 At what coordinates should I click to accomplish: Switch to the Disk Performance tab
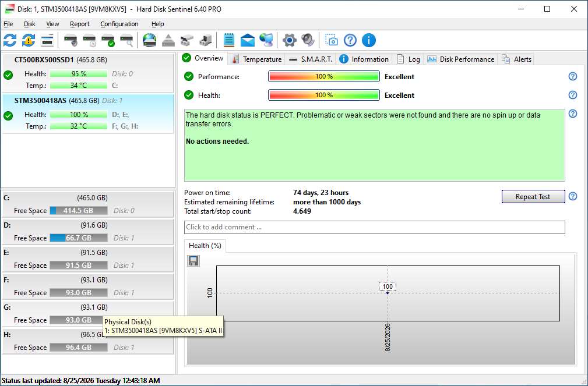pyautogui.click(x=461, y=59)
